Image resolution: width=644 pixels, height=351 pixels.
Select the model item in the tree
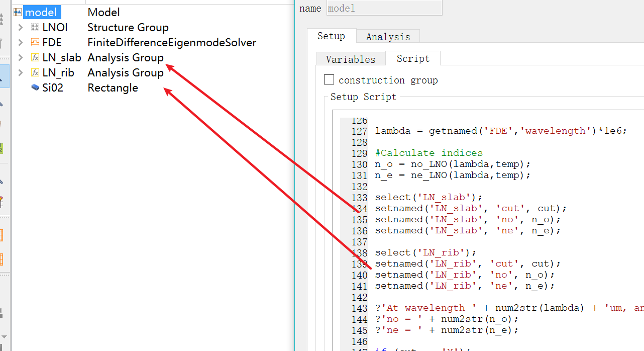pos(42,12)
